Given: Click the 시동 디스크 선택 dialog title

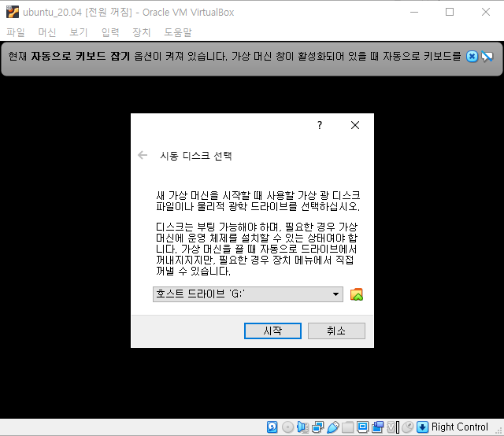Looking at the screenshot, I should [x=196, y=156].
